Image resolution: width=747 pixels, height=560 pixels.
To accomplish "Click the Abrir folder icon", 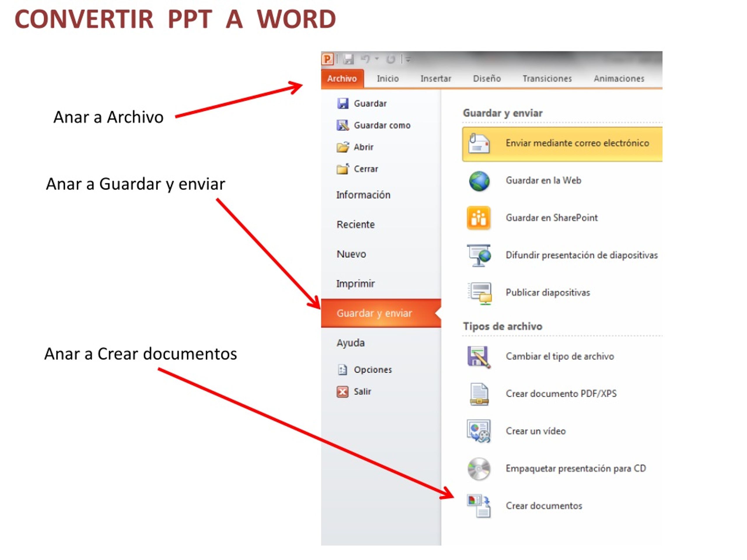I will [x=343, y=147].
